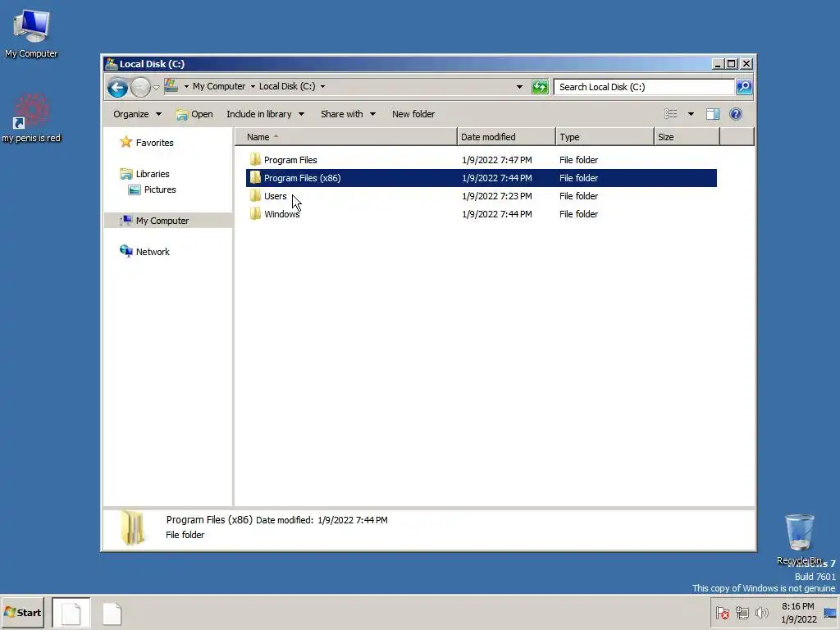Click the Start button
This screenshot has width=840, height=630.
pyautogui.click(x=22, y=613)
